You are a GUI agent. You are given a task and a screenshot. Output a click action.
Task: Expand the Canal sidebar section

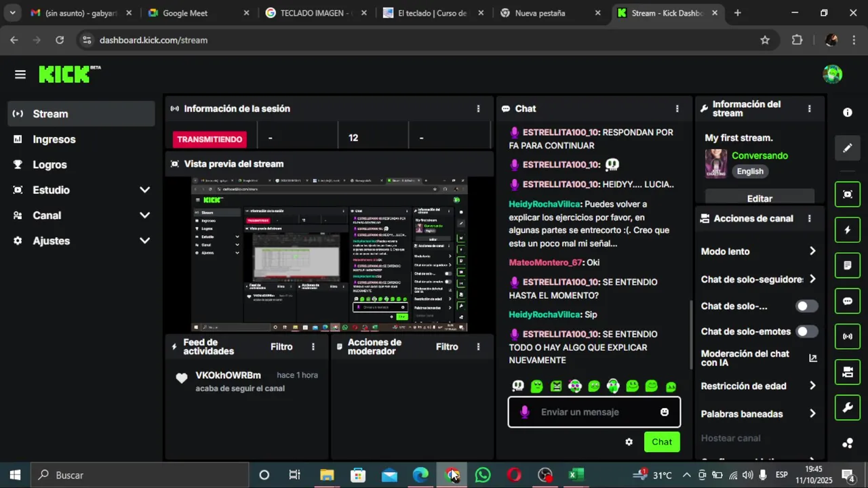tap(81, 216)
